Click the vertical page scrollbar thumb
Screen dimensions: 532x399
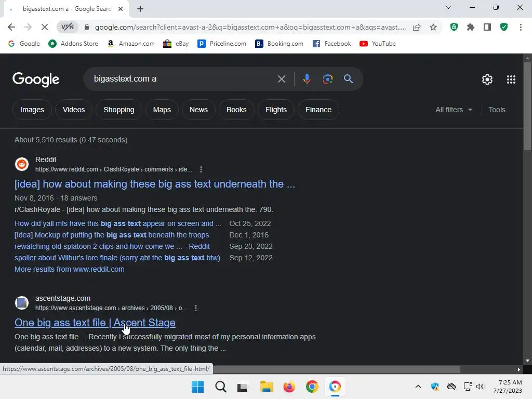pos(527,105)
